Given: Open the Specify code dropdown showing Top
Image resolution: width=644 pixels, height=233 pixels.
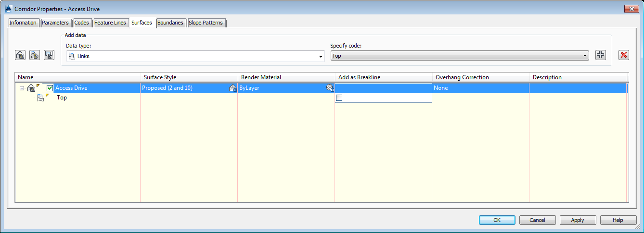Looking at the screenshot, I should point(460,56).
